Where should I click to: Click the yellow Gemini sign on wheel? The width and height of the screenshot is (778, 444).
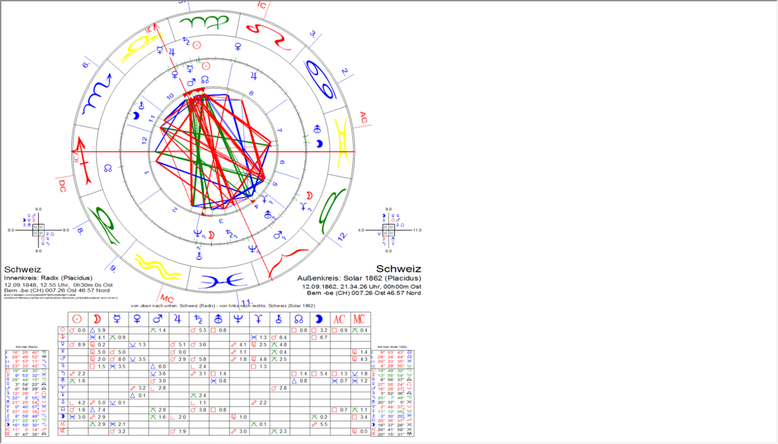coord(341,141)
